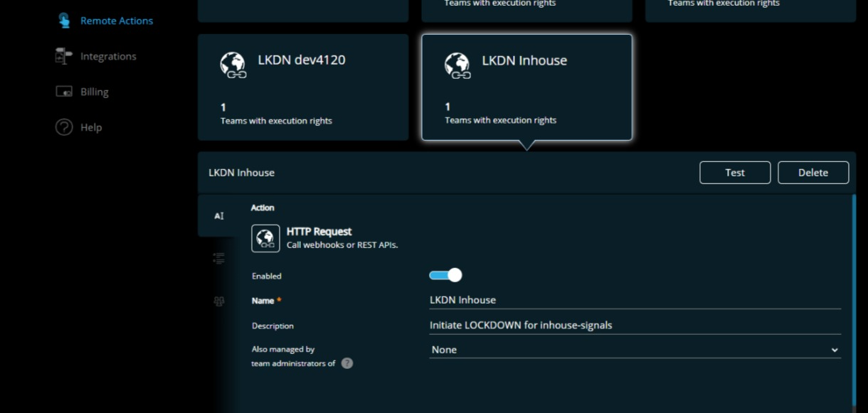Open the Billing section icon
Screen dimensions: 868x413
pyautogui.click(x=63, y=91)
